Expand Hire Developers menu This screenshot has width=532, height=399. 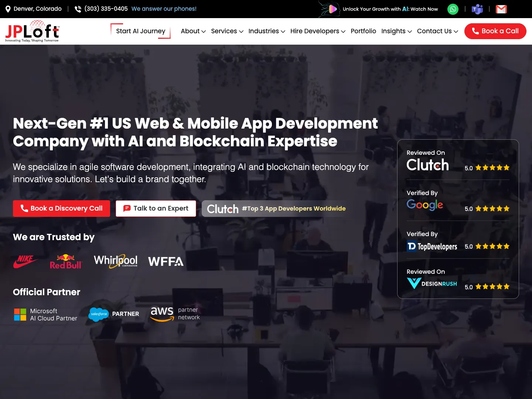pyautogui.click(x=317, y=31)
